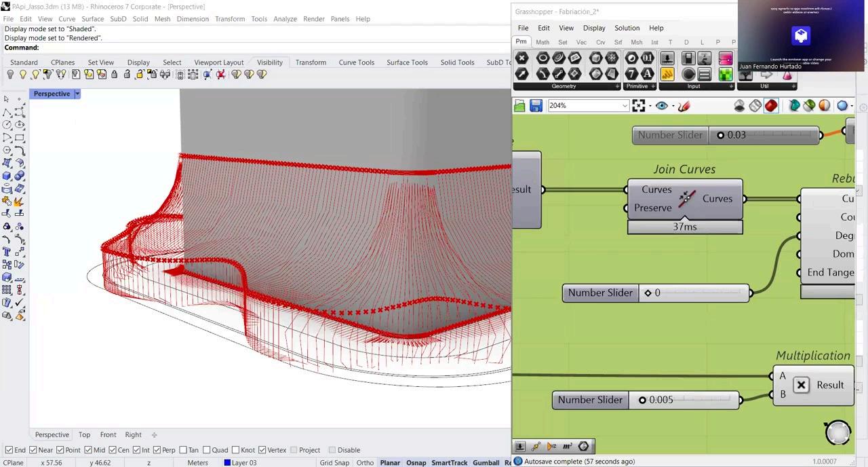Click the zoom extents icon in Grasshopper
Screen dimensions: 868x467
[638, 106]
